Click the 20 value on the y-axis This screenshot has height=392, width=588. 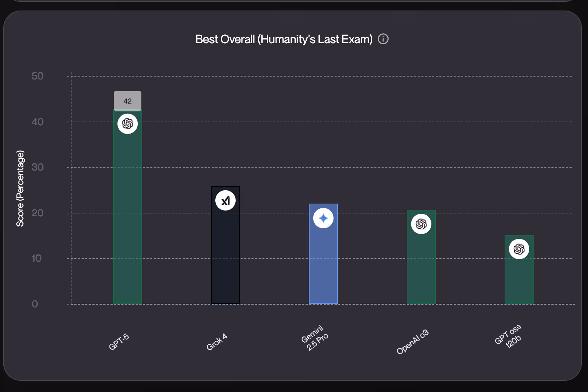(x=37, y=213)
